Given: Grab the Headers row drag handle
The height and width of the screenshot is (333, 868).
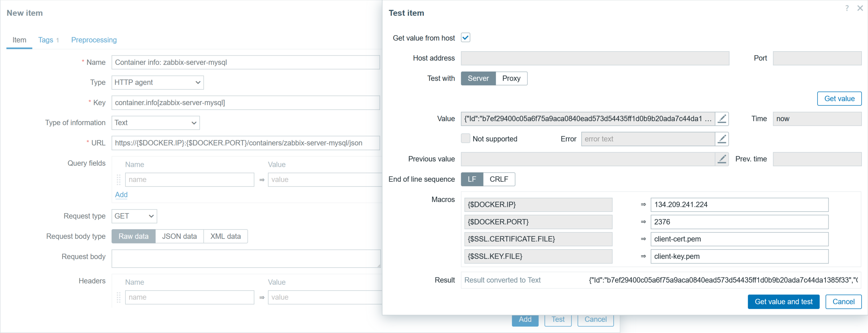Looking at the screenshot, I should pyautogui.click(x=119, y=297).
